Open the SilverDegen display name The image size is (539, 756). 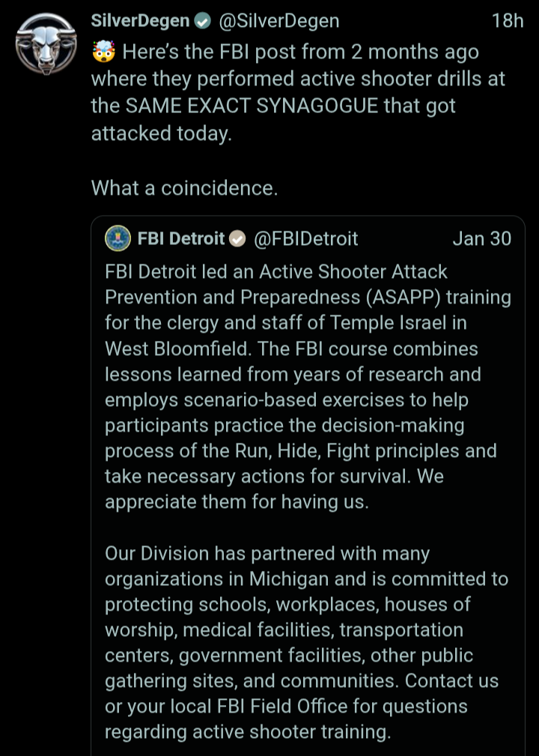pyautogui.click(x=140, y=21)
